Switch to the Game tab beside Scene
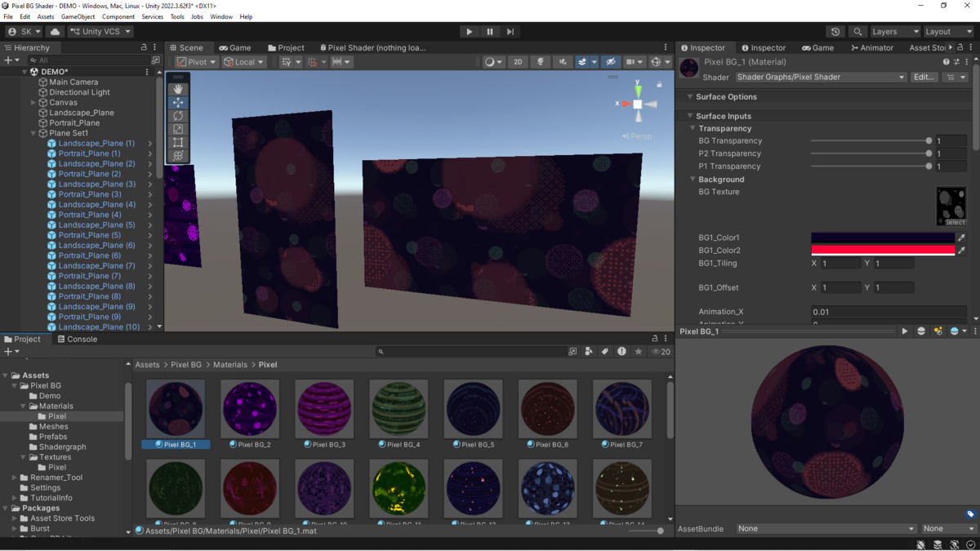 pos(235,47)
